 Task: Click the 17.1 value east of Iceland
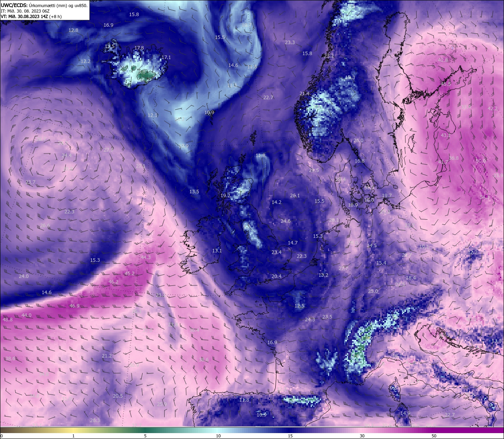[166, 57]
